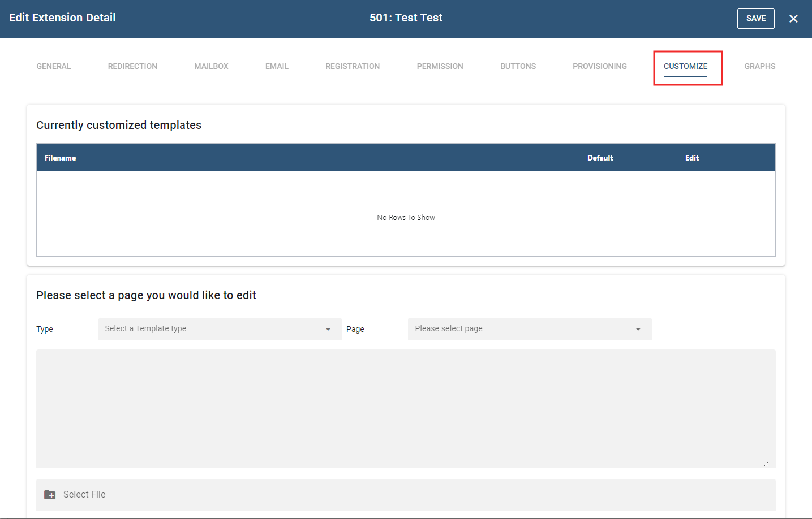The height and width of the screenshot is (519, 812).
Task: Select the CUSTOMIZE tab
Action: click(685, 66)
